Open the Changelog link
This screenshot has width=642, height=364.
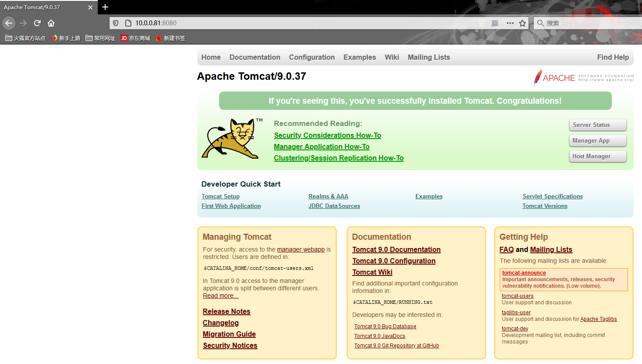[x=221, y=323]
